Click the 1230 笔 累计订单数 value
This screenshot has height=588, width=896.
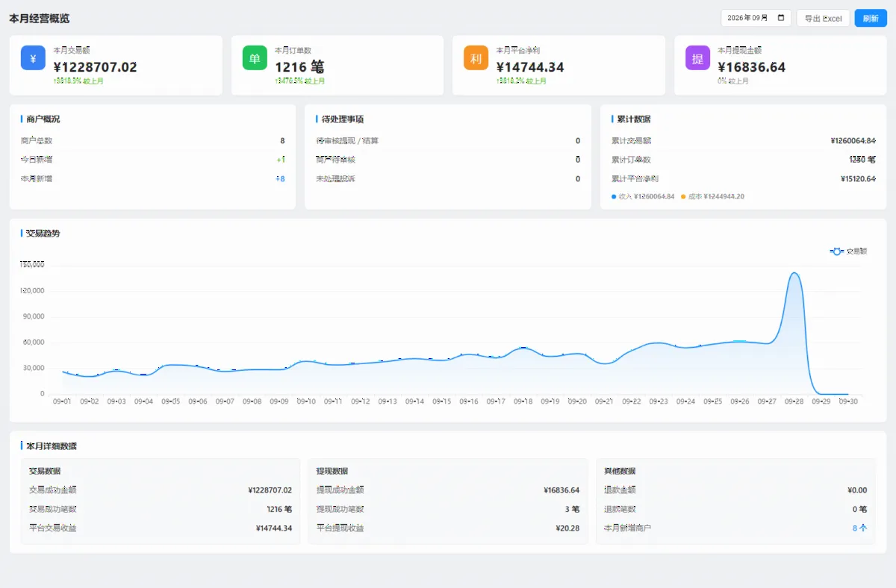(862, 160)
